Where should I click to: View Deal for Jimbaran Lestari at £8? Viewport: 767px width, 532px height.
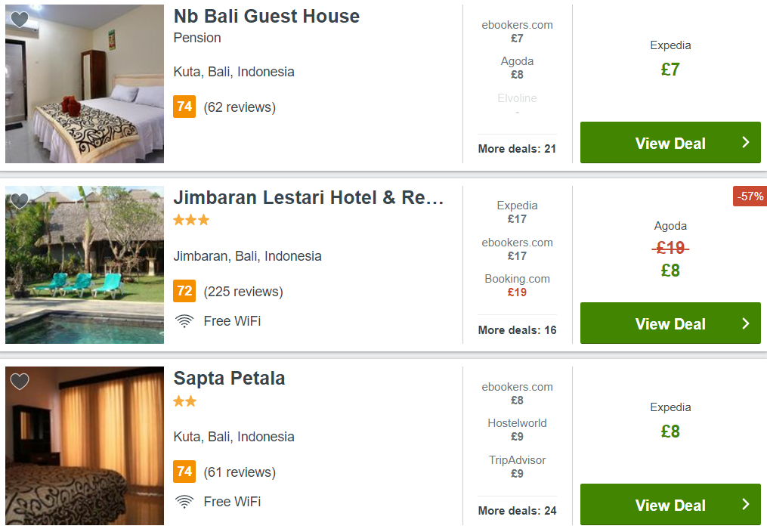coord(670,323)
